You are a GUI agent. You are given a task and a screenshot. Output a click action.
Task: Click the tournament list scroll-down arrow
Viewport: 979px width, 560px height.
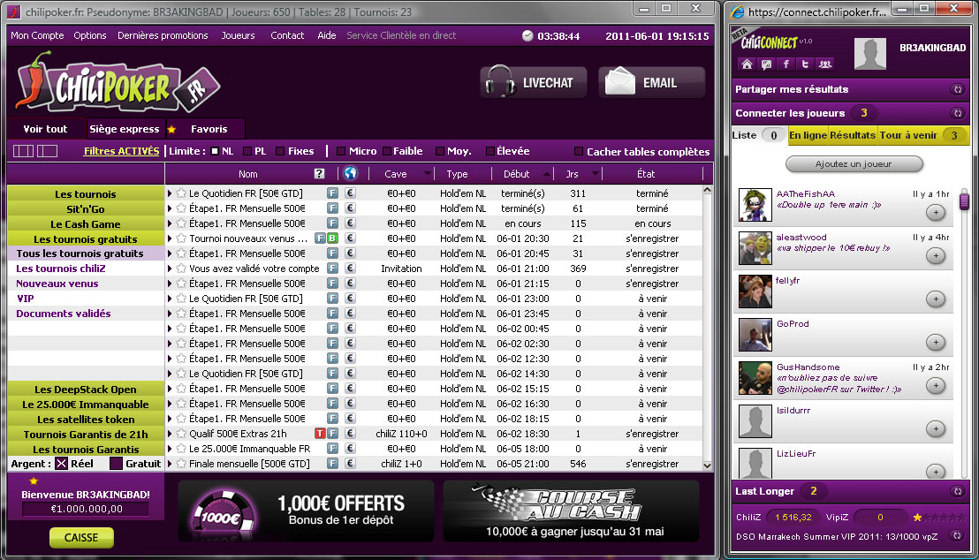[x=707, y=465]
